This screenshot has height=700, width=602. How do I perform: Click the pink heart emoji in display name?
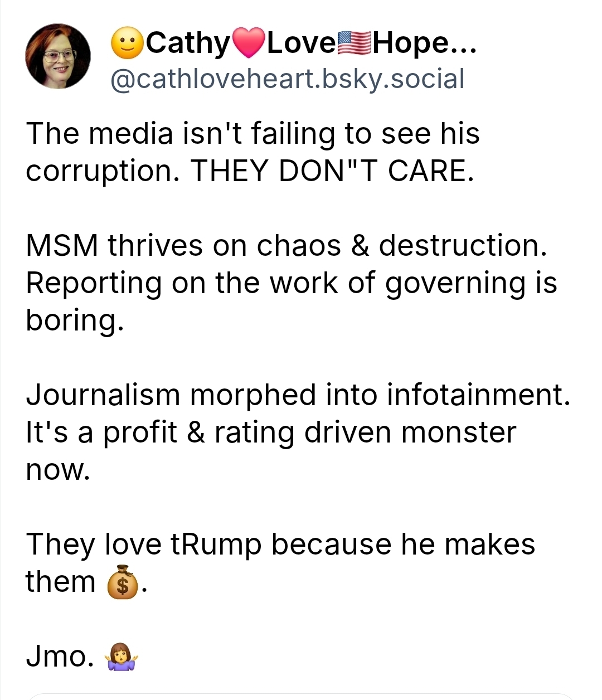pos(249,44)
